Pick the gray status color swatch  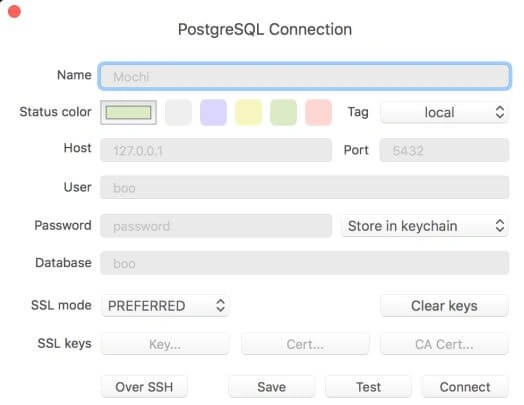tap(178, 112)
